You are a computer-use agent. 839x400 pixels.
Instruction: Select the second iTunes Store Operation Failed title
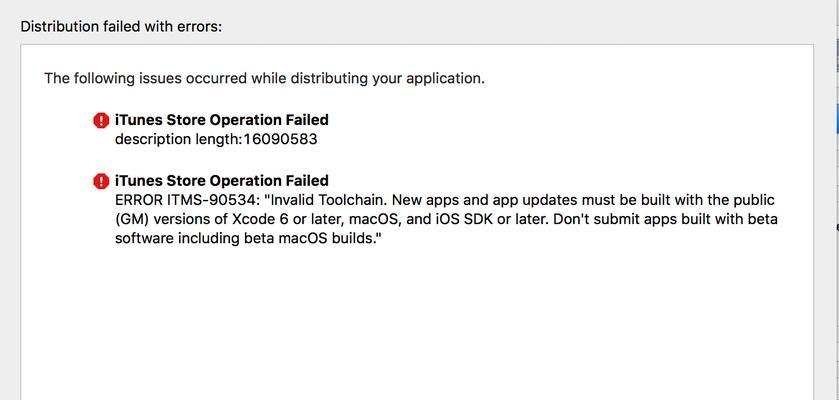coord(222,181)
